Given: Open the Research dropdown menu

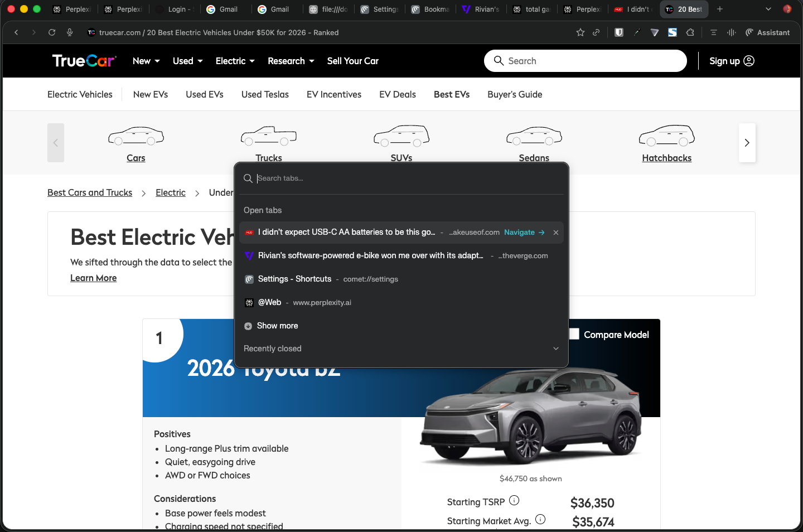Looking at the screenshot, I should (291, 61).
